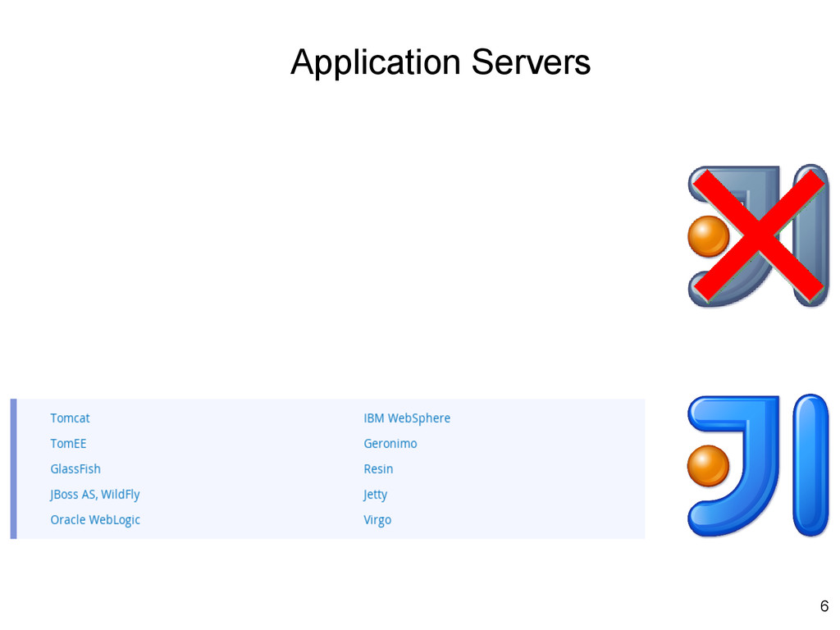
Task: Click the blue vertical bar beside server list
Action: click(13, 468)
